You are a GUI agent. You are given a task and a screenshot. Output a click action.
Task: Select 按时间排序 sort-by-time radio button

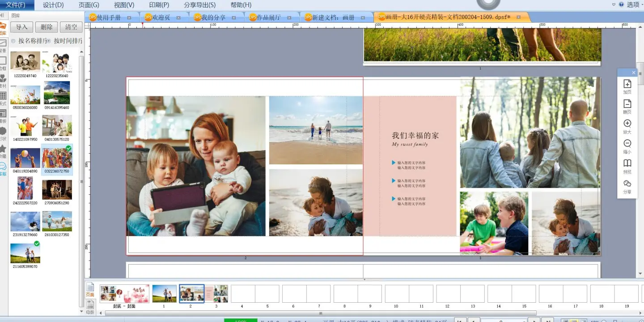click(x=49, y=41)
